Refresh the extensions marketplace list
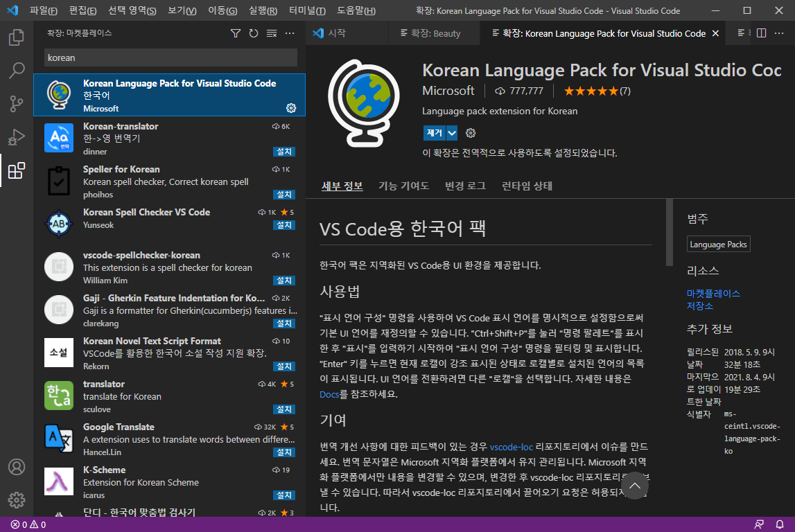Image resolution: width=795 pixels, height=532 pixels. (x=254, y=33)
